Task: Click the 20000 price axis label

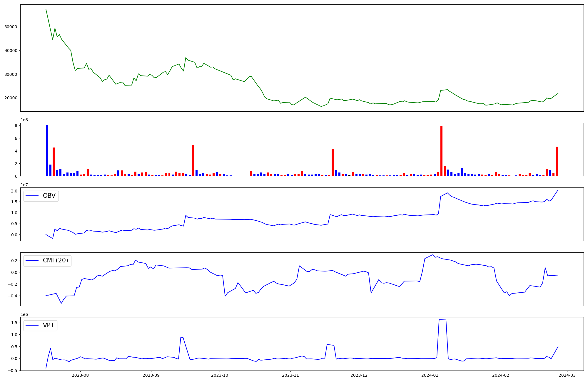Action: 11,98
